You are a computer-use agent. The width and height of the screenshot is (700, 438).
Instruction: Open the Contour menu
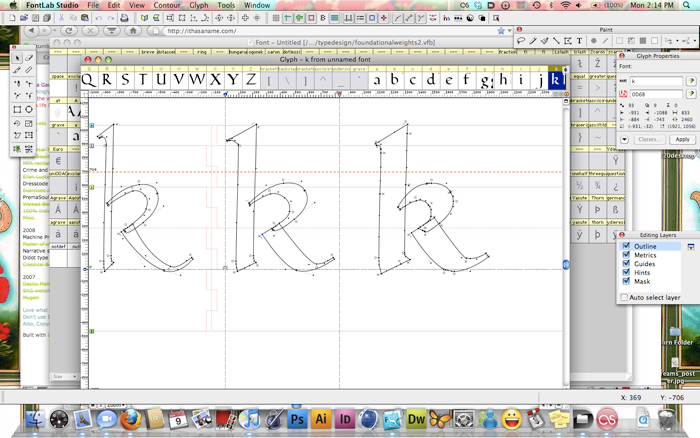click(x=167, y=5)
